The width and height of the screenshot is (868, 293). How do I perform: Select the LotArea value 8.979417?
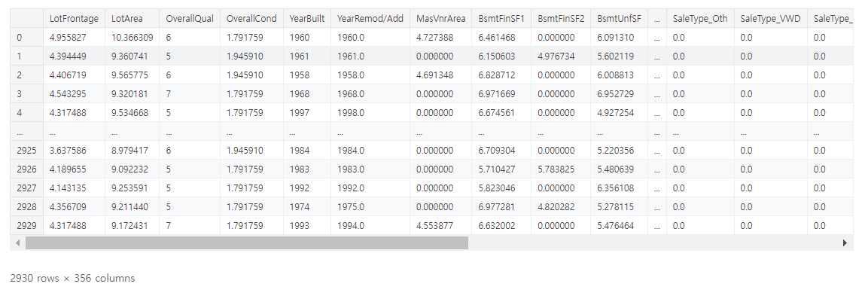pyautogui.click(x=129, y=151)
